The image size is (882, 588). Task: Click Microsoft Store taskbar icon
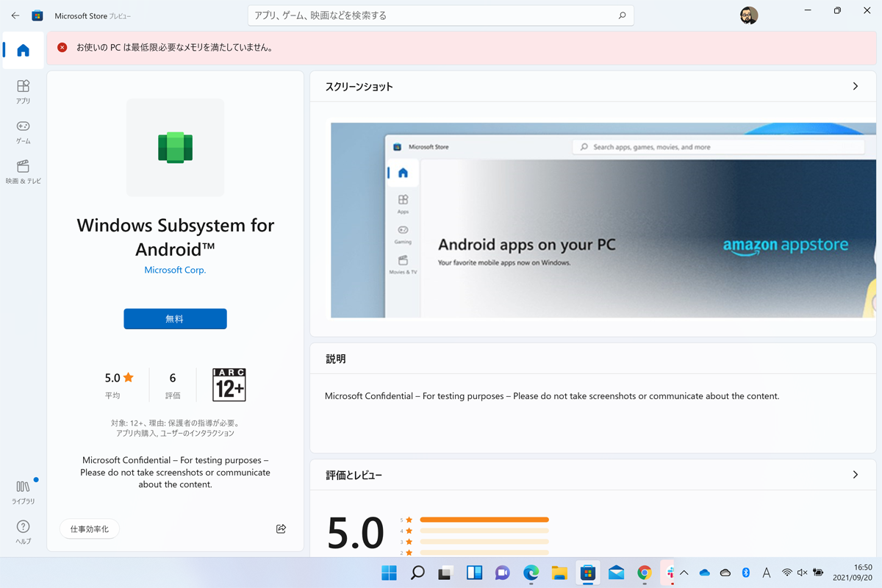pos(587,573)
